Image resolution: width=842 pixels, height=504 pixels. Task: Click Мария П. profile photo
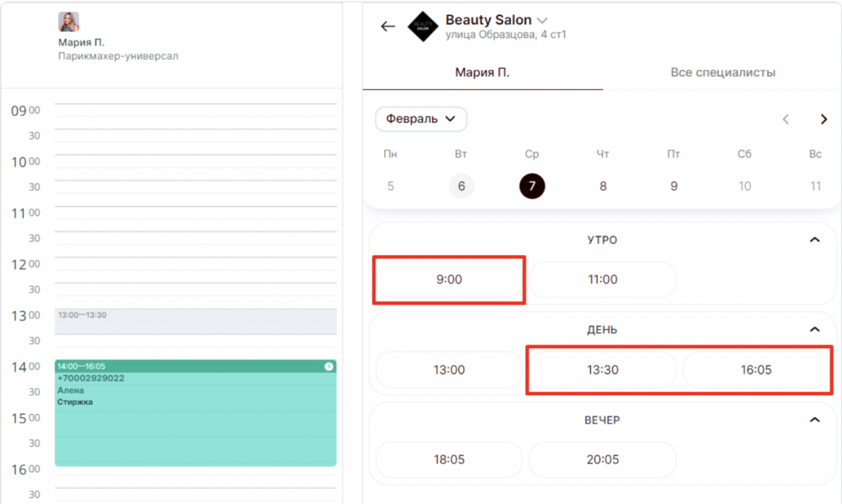click(69, 22)
